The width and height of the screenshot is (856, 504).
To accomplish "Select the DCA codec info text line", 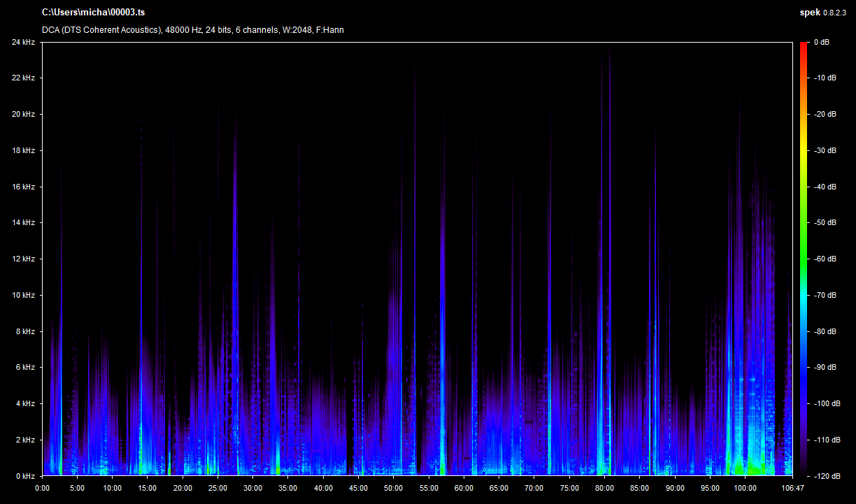I will point(192,30).
